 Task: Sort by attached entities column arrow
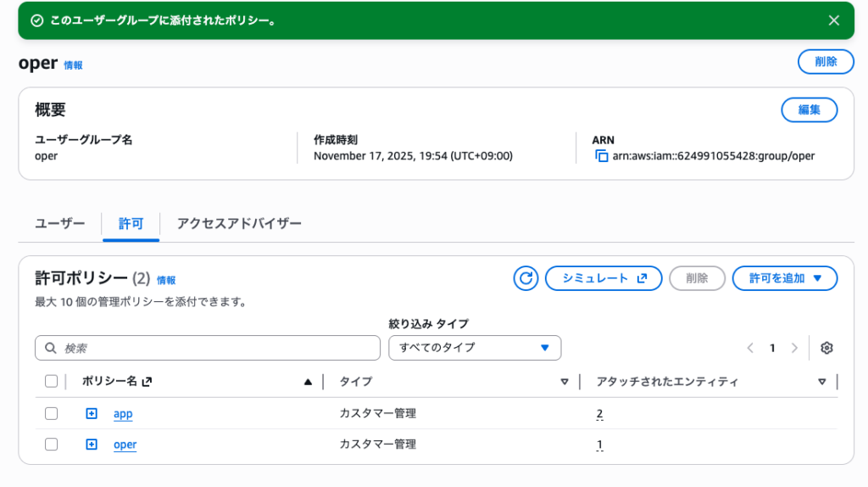821,382
